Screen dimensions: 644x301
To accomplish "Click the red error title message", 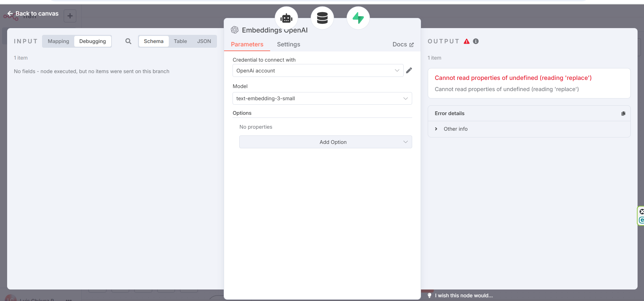I will pos(513,78).
